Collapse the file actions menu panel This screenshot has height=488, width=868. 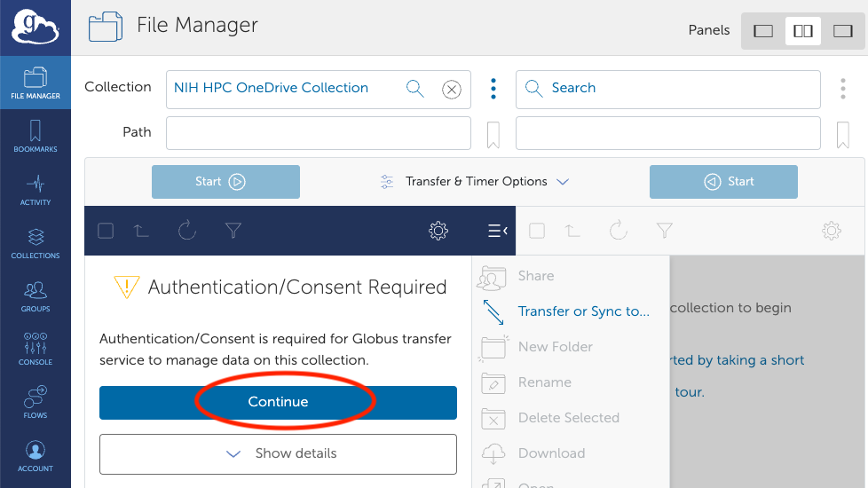pos(497,231)
